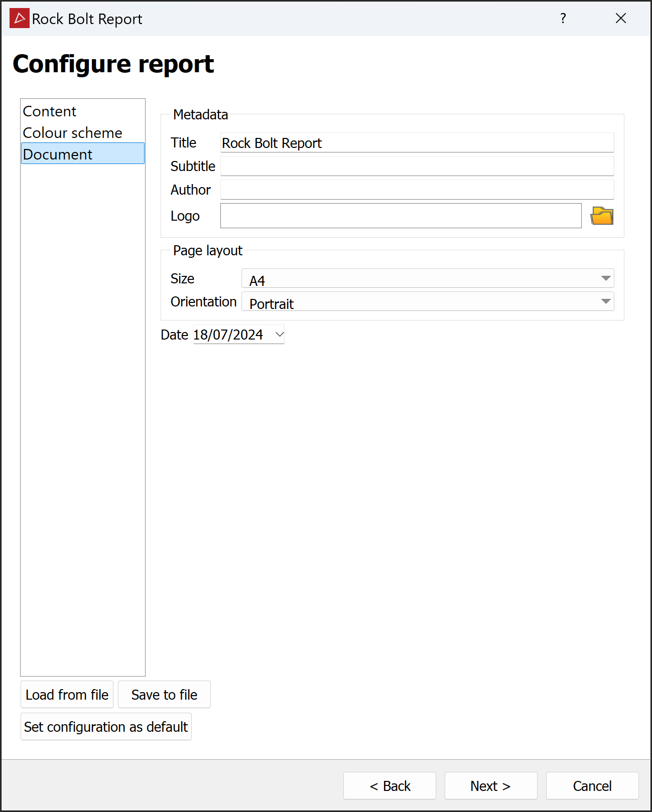
Task: Click Save to file button
Action: (164, 695)
